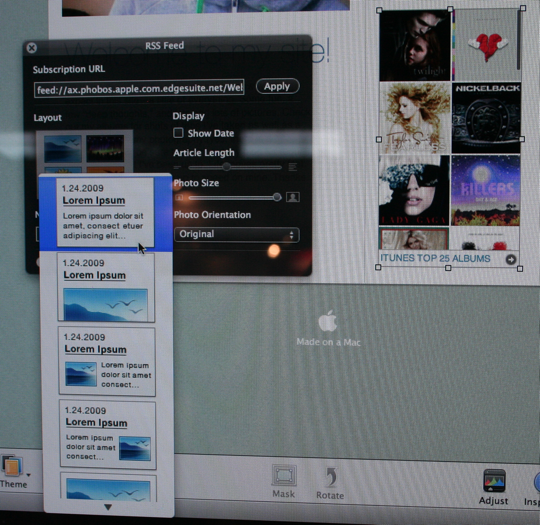The image size is (540, 525).
Task: Click the Mask tool in toolbar
Action: 284,481
